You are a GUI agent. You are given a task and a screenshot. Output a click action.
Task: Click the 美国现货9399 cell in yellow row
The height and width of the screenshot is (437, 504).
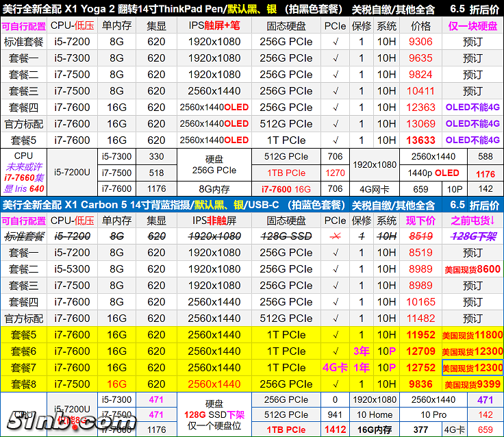[472, 384]
